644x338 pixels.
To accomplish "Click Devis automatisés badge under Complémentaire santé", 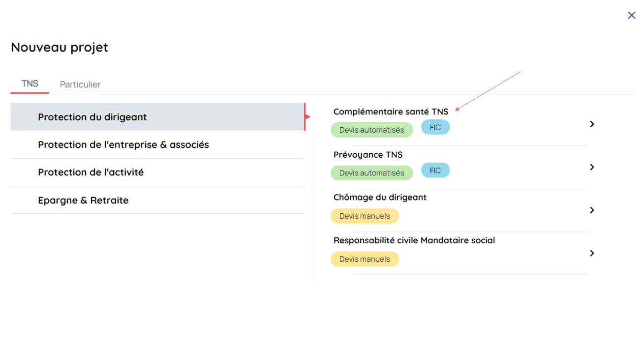I will 371,130.
